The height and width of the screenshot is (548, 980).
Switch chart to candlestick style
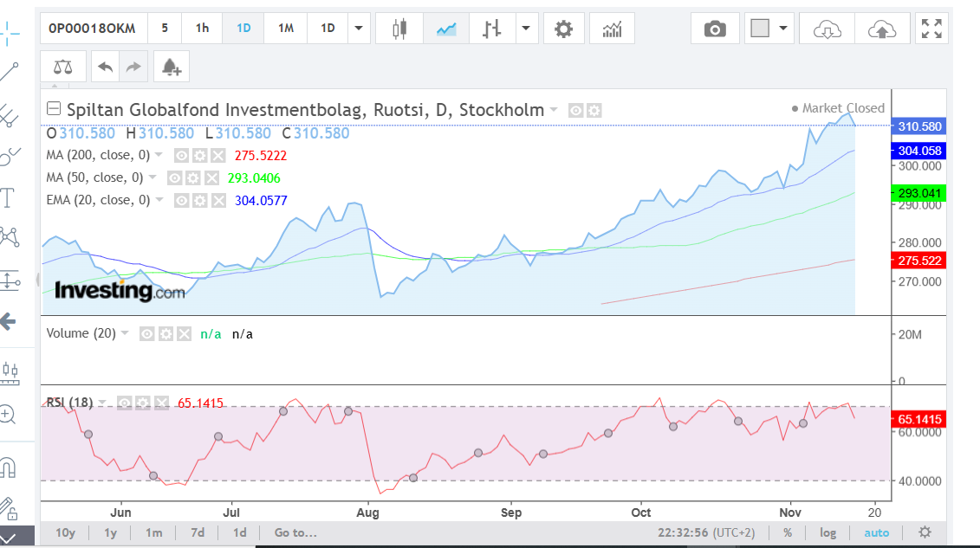pyautogui.click(x=399, y=29)
